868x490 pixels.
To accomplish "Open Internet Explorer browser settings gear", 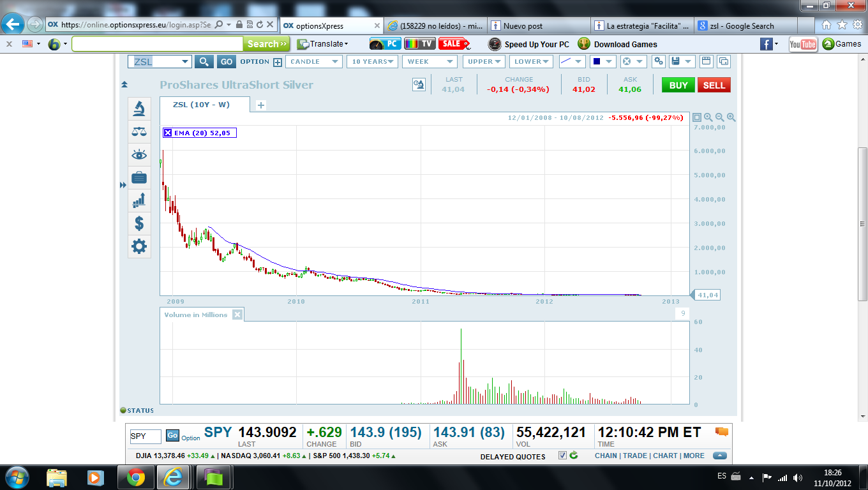I will tap(857, 25).
